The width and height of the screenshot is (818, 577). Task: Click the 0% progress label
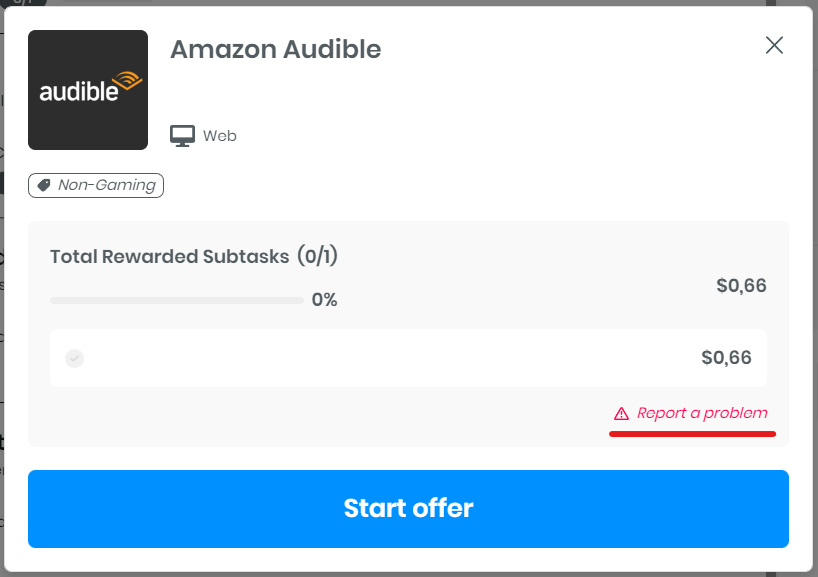click(324, 300)
